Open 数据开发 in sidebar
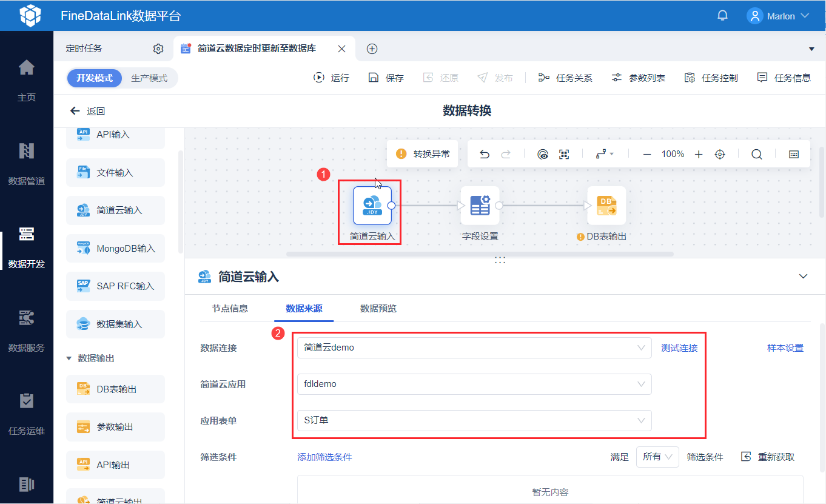This screenshot has height=504, width=826. tap(27, 247)
